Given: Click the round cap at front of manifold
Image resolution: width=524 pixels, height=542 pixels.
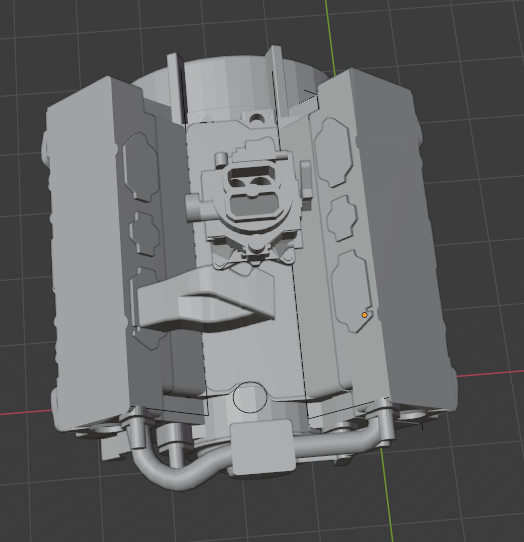Looking at the screenshot, I should [x=250, y=398].
